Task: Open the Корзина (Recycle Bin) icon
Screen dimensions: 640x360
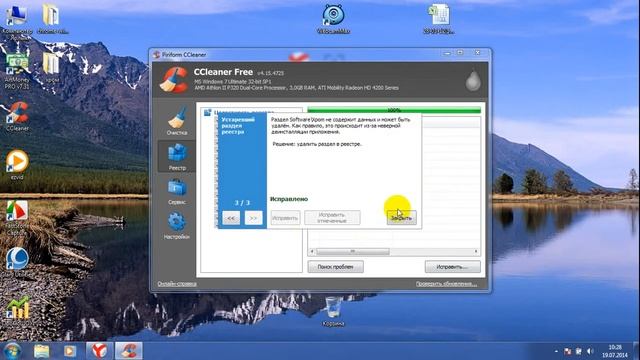Action: pyautogui.click(x=333, y=311)
